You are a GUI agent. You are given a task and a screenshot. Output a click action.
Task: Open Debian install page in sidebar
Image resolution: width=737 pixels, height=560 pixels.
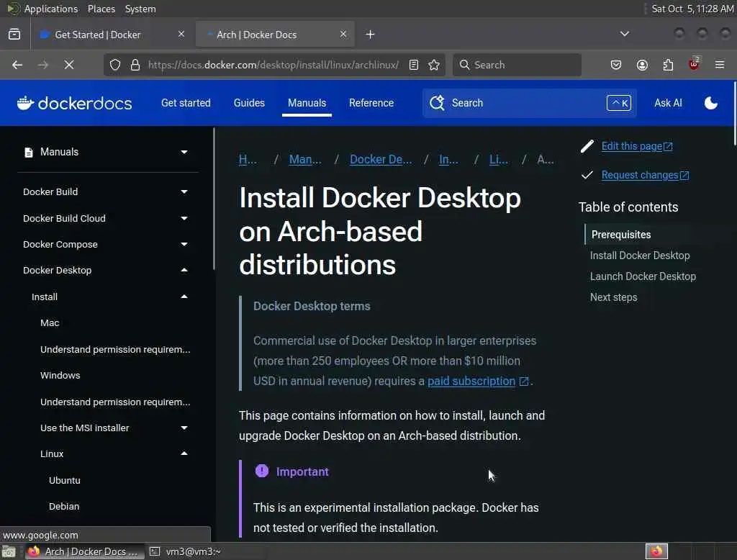[64, 507]
